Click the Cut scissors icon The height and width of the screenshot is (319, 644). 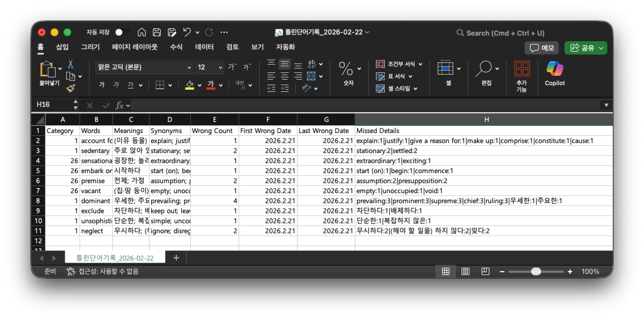tap(71, 64)
